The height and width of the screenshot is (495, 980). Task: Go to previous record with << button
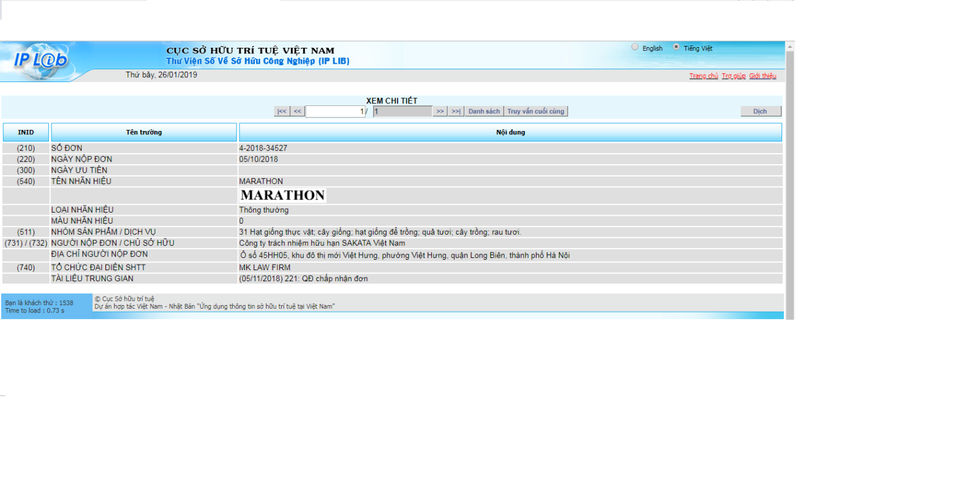[298, 111]
